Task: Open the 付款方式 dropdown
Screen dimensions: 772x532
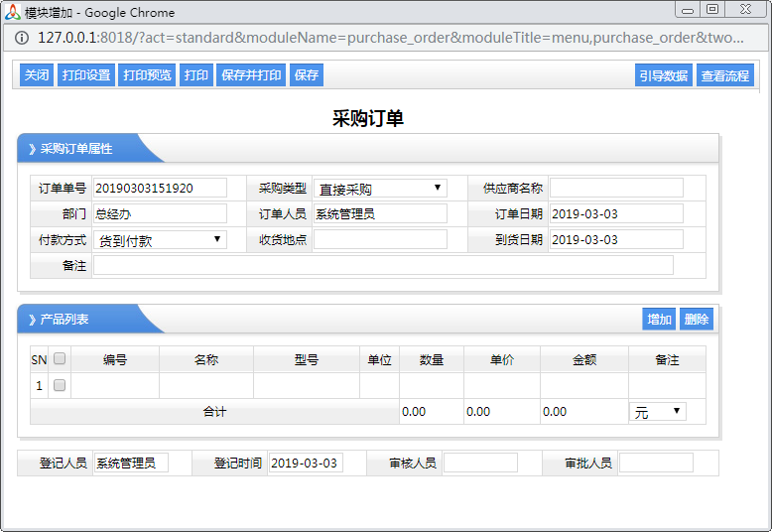Action: (x=160, y=240)
